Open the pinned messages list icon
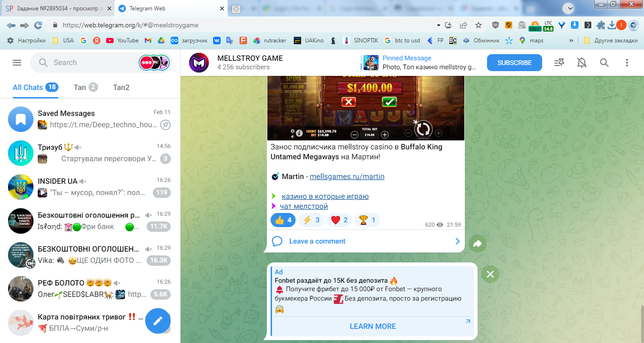This screenshot has height=343, width=644. point(559,63)
